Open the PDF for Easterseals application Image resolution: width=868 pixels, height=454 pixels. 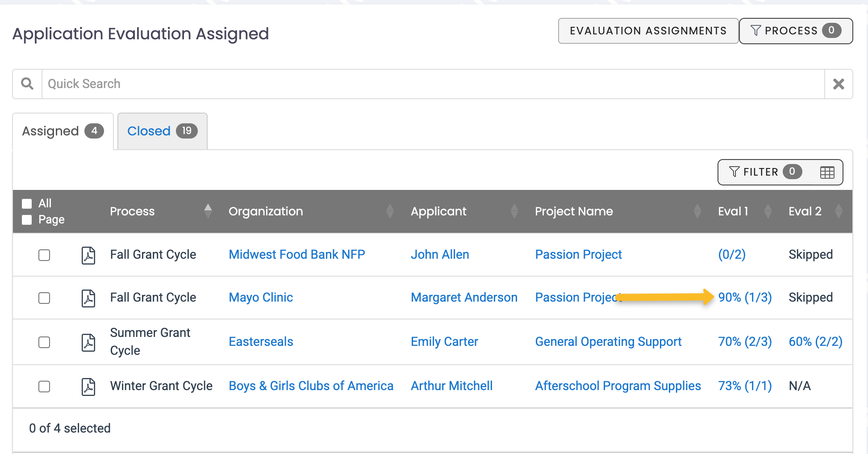tap(88, 342)
